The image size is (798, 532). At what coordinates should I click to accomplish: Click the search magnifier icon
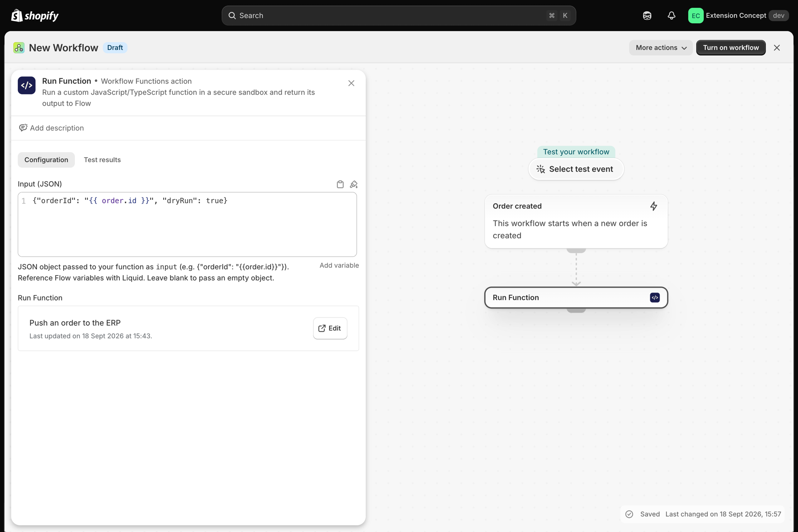(232, 15)
